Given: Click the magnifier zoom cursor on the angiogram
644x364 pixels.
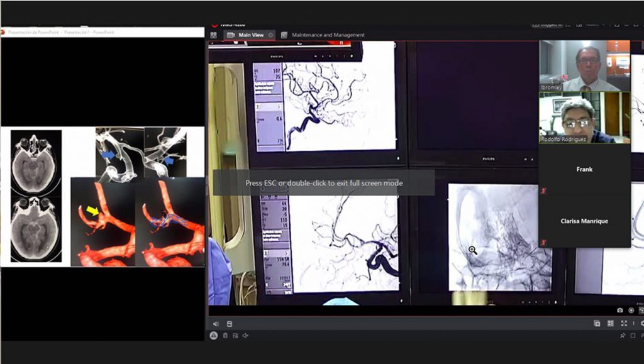Looking at the screenshot, I should (472, 250).
